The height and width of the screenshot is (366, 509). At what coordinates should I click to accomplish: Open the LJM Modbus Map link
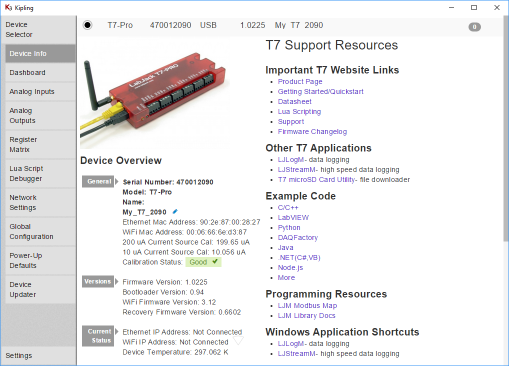click(x=307, y=306)
